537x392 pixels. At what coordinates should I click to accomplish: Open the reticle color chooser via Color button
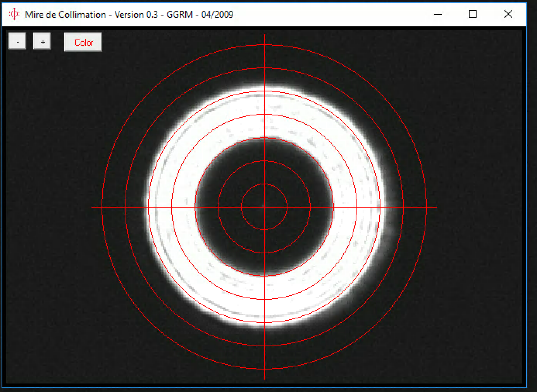83,42
